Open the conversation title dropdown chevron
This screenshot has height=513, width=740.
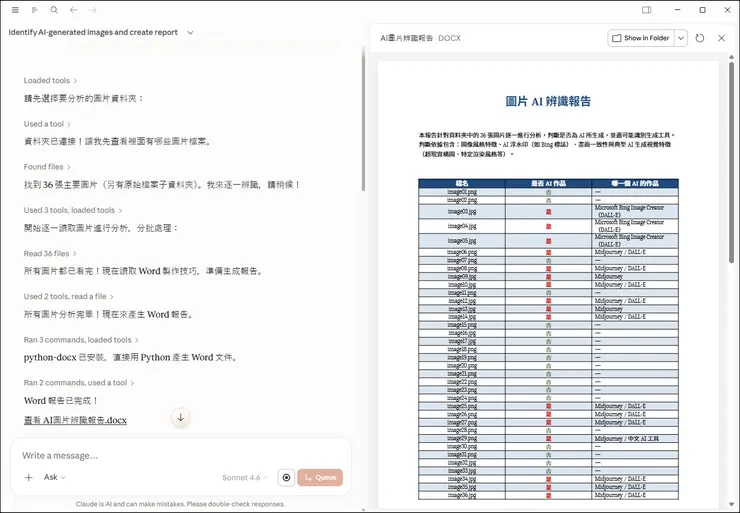190,33
